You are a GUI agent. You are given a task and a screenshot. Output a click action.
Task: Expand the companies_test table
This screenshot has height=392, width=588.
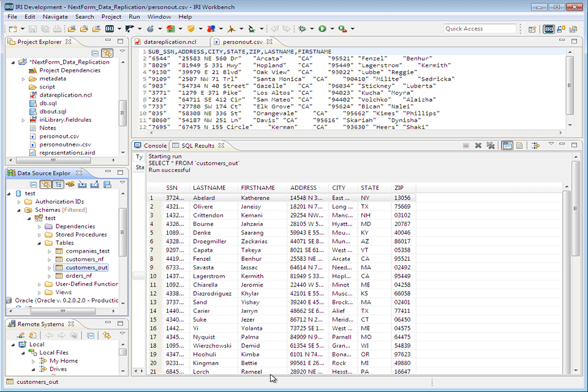49,251
